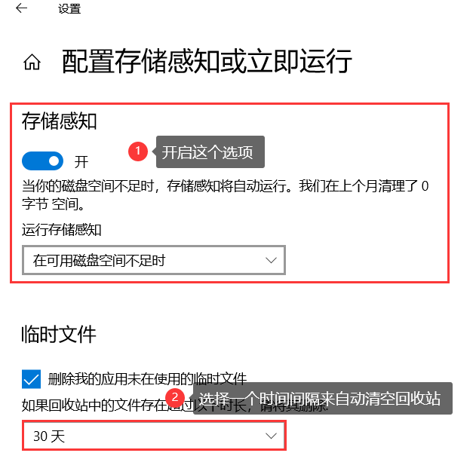This screenshot has height=453, width=476.
Task: Open the 在可用磁盘空间不足时 dropdown
Action: point(154,260)
